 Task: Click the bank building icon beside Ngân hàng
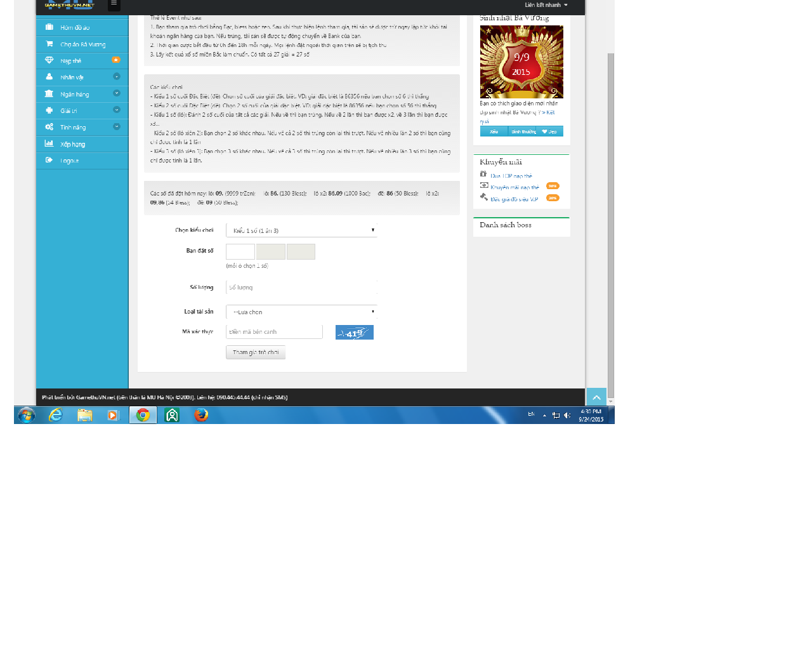(x=49, y=93)
